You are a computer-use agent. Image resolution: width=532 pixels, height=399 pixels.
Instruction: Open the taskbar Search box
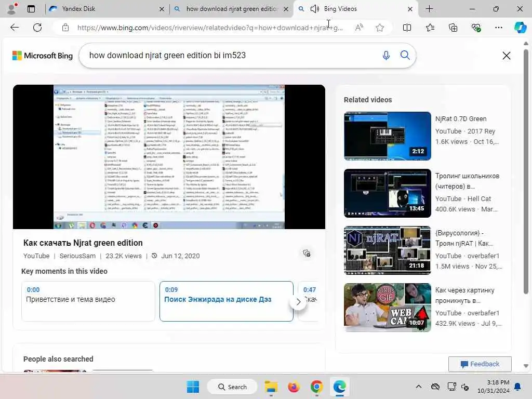[232, 387]
